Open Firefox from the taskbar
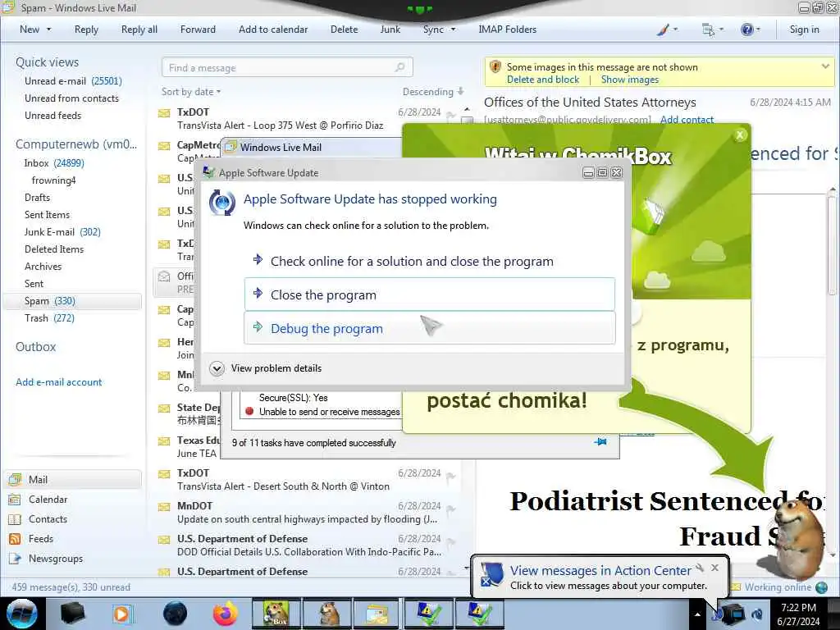This screenshot has width=840, height=630. coord(225,614)
